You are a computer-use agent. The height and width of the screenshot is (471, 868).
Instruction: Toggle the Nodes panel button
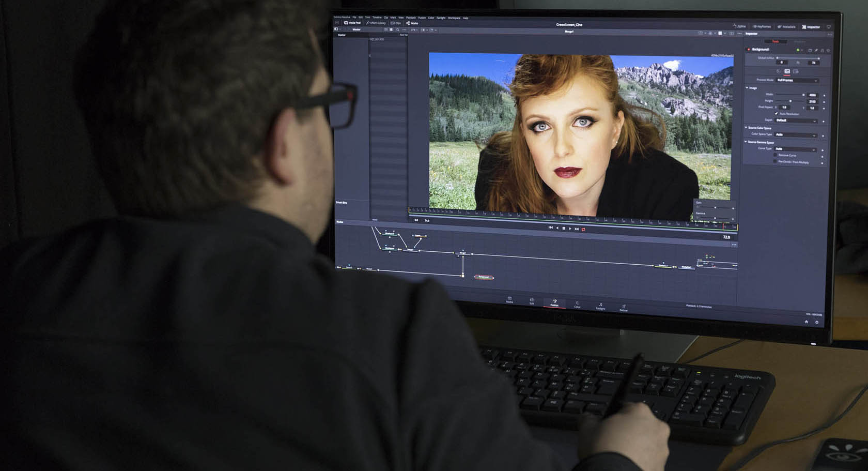point(412,23)
